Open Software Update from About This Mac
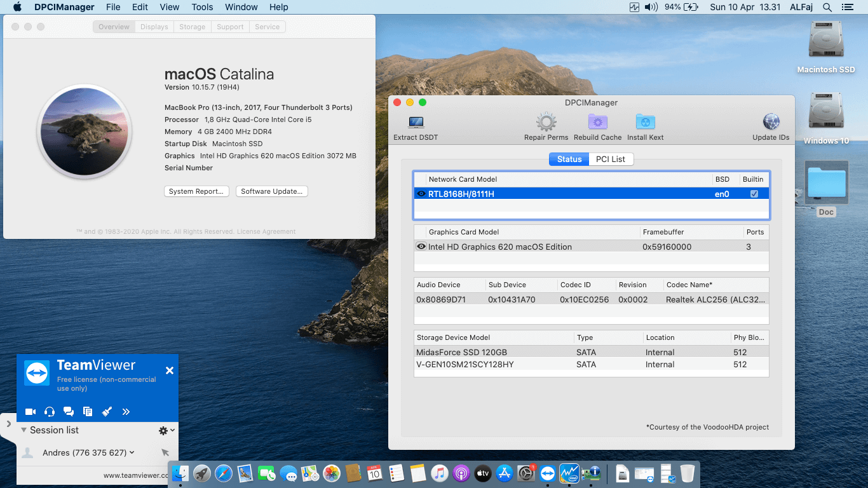This screenshot has height=488, width=868. 271,191
